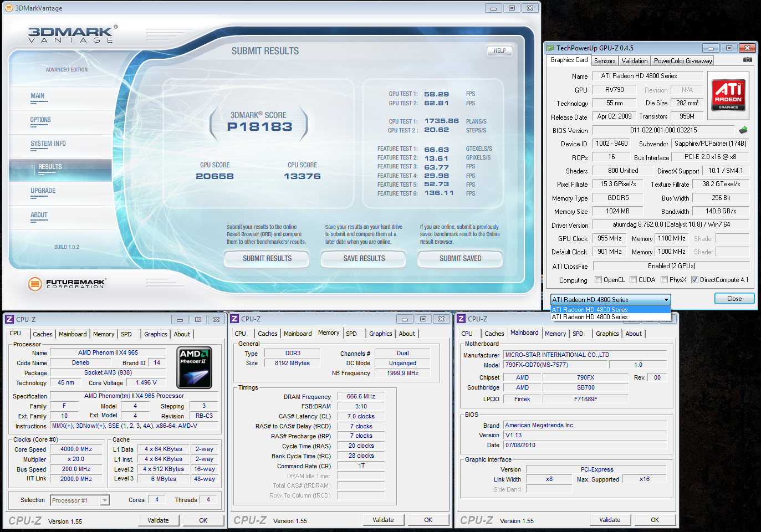
Task: Toggle the CUDA checkbox
Action: tap(633, 280)
